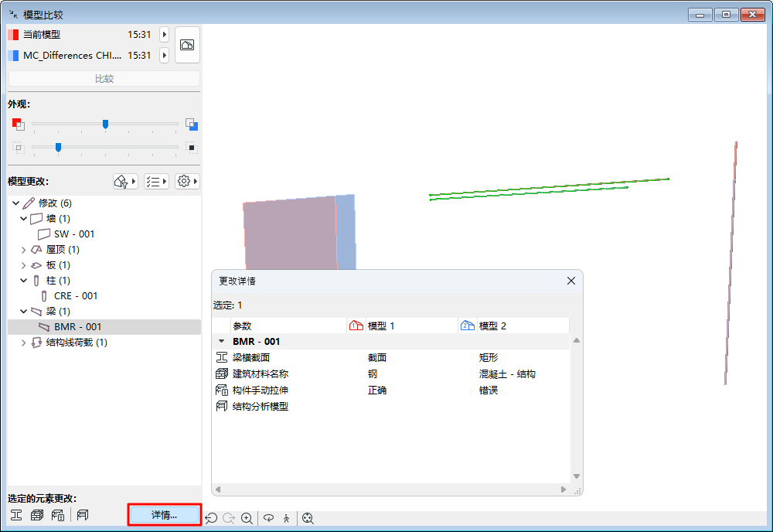Click the component manual stretch icon at bottom left

pos(58,515)
